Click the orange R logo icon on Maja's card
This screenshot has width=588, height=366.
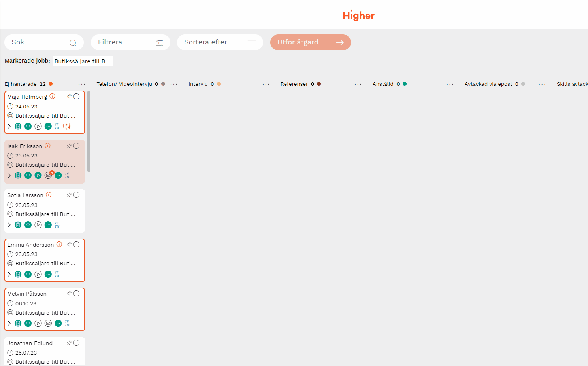[67, 126]
